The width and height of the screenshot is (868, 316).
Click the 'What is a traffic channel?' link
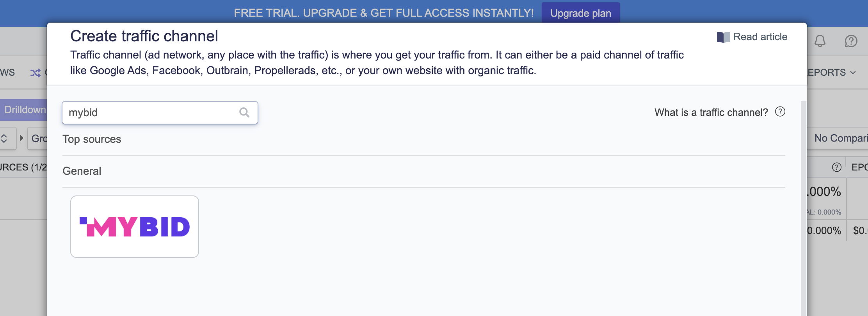tap(711, 113)
